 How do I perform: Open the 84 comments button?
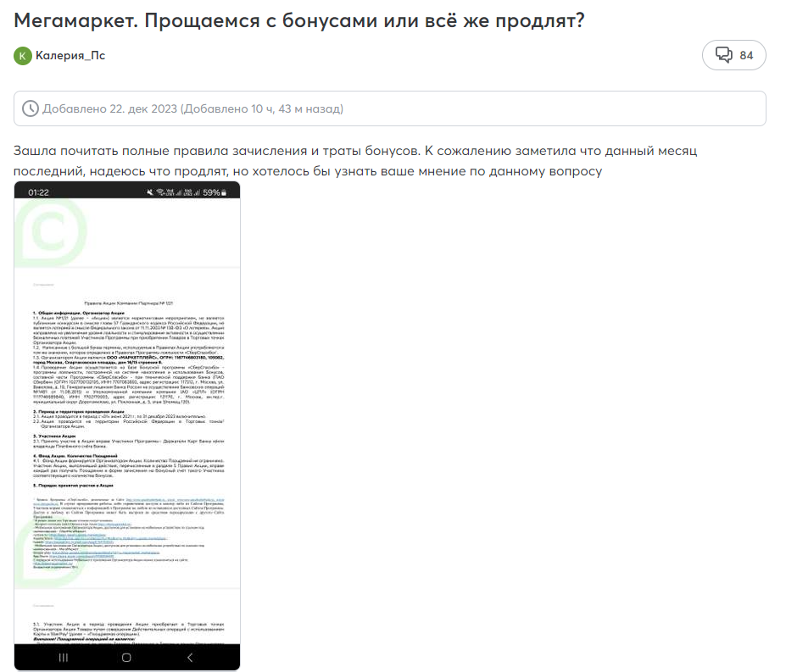(x=734, y=55)
